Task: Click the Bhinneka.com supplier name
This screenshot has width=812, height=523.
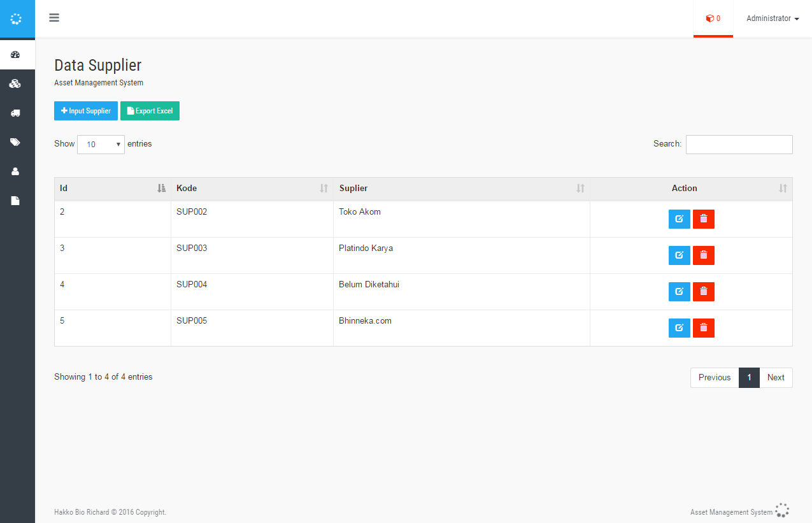Action: coord(365,321)
